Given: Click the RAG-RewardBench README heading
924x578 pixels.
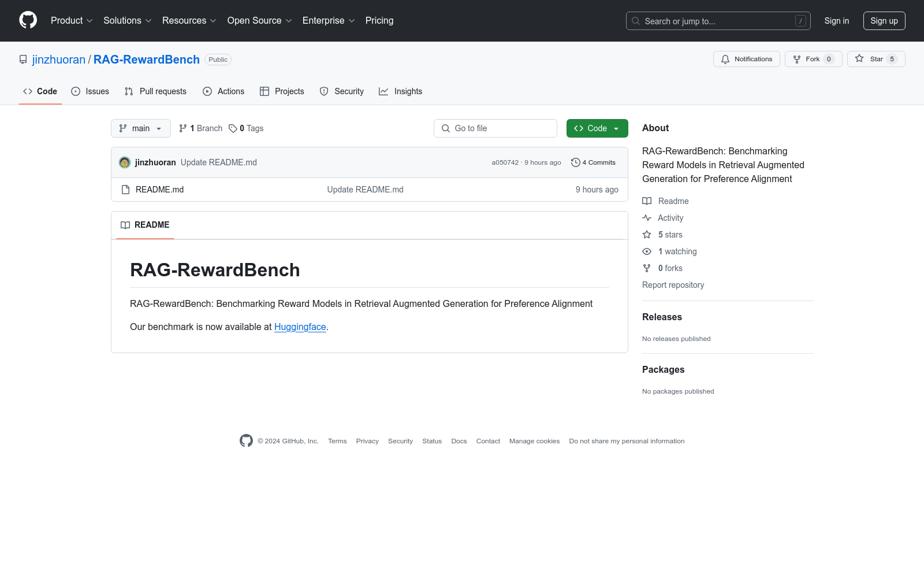Looking at the screenshot, I should click(215, 270).
